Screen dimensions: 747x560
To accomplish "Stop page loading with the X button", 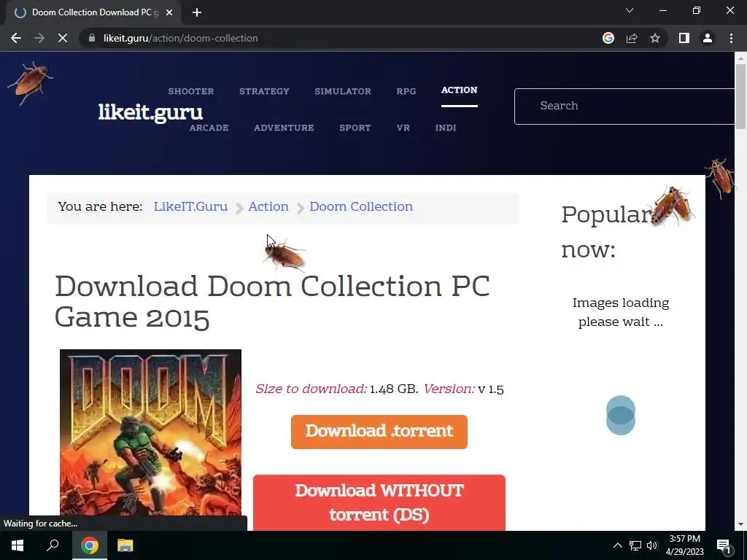I will pyautogui.click(x=63, y=38).
